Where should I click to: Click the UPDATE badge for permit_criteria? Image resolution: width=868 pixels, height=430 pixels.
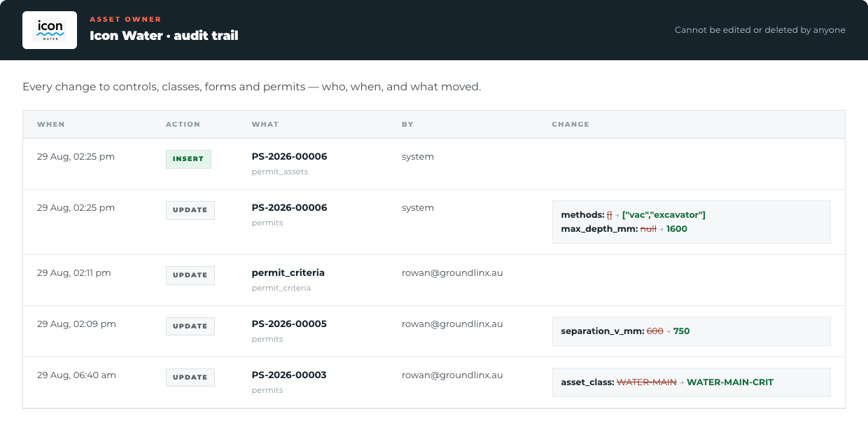coord(190,275)
